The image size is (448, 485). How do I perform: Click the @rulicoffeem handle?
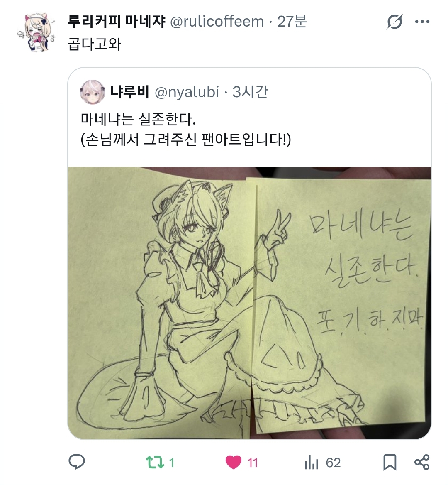(x=217, y=22)
